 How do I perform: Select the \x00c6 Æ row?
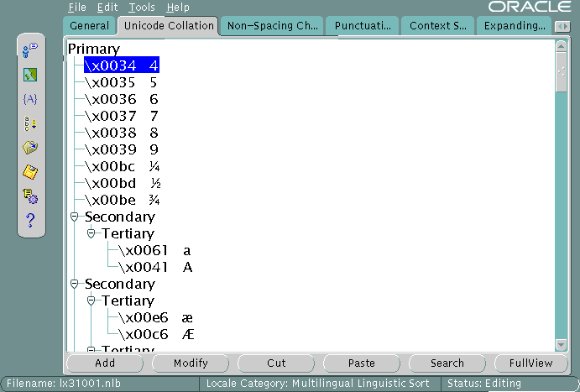pyautogui.click(x=156, y=334)
